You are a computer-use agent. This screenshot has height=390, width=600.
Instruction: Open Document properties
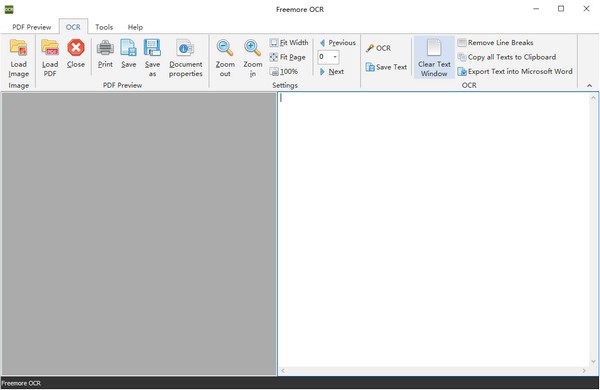(x=186, y=58)
